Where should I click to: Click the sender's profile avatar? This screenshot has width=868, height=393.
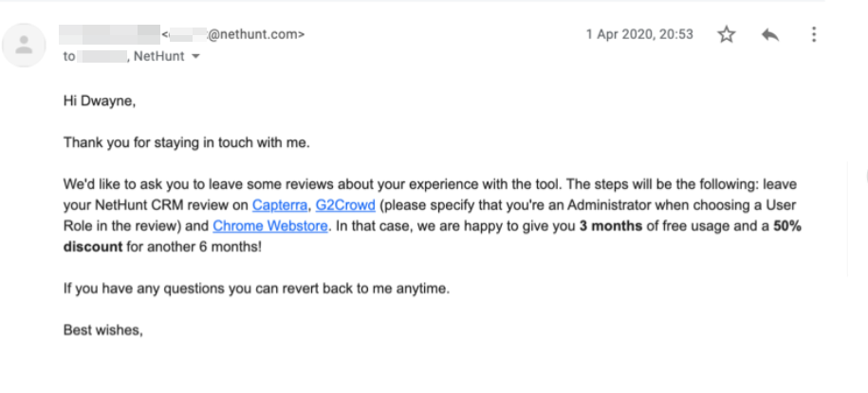(24, 46)
